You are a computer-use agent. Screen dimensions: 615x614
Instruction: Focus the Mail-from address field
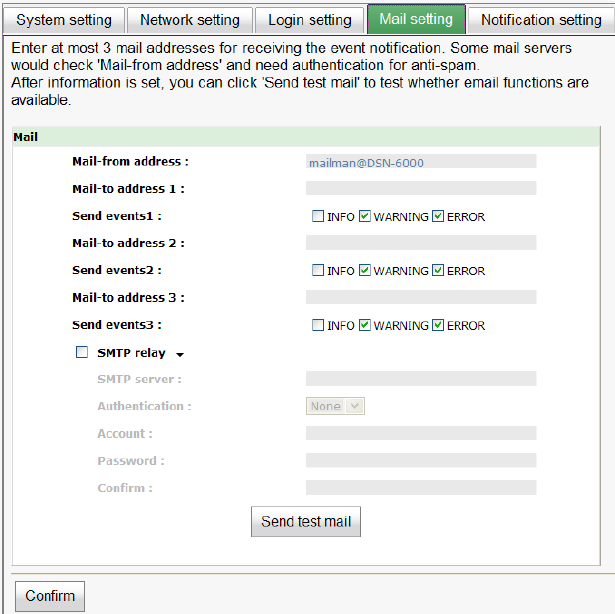(x=421, y=161)
